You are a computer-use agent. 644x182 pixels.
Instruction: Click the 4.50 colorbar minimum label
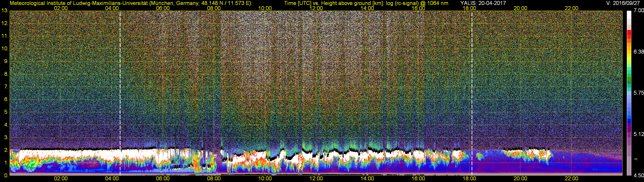pos(638,176)
